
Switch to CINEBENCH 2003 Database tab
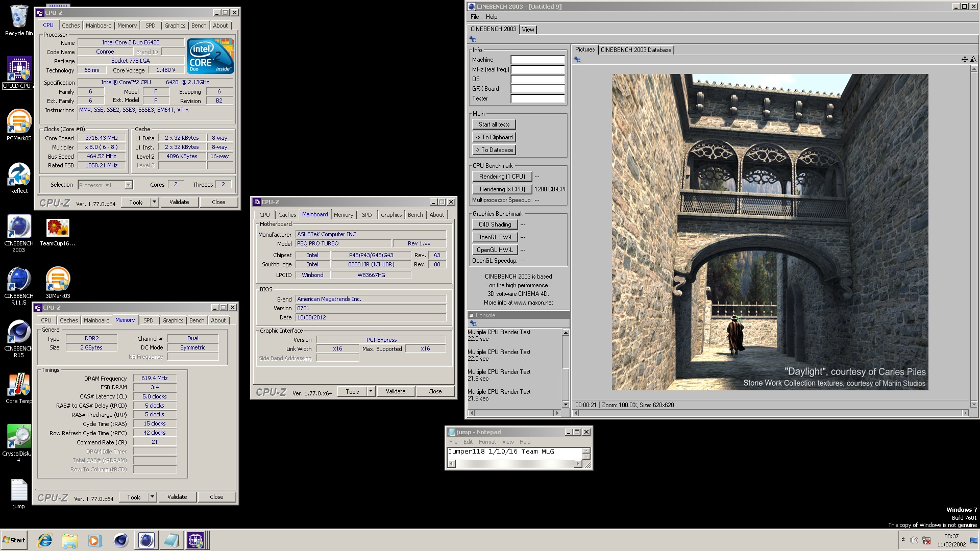[636, 50]
